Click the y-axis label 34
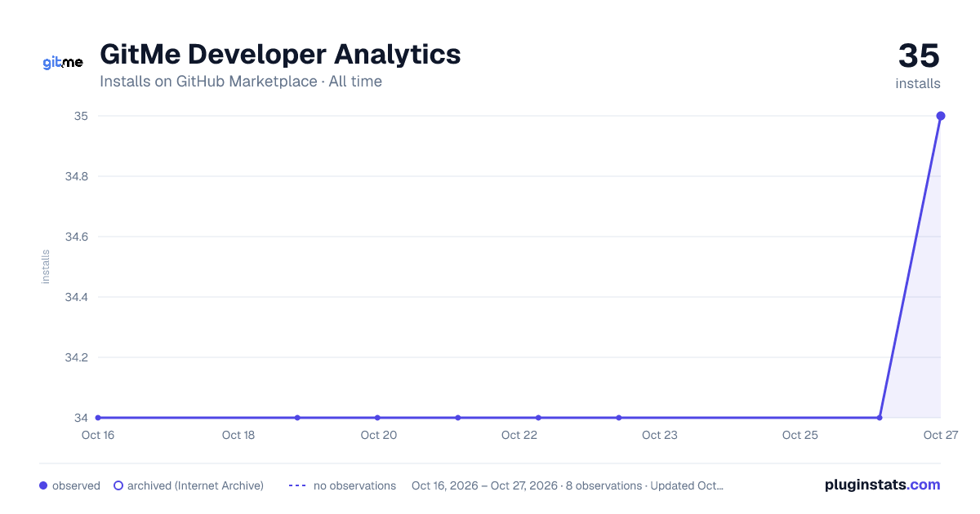Viewport: 980px width, 514px height. [x=81, y=418]
